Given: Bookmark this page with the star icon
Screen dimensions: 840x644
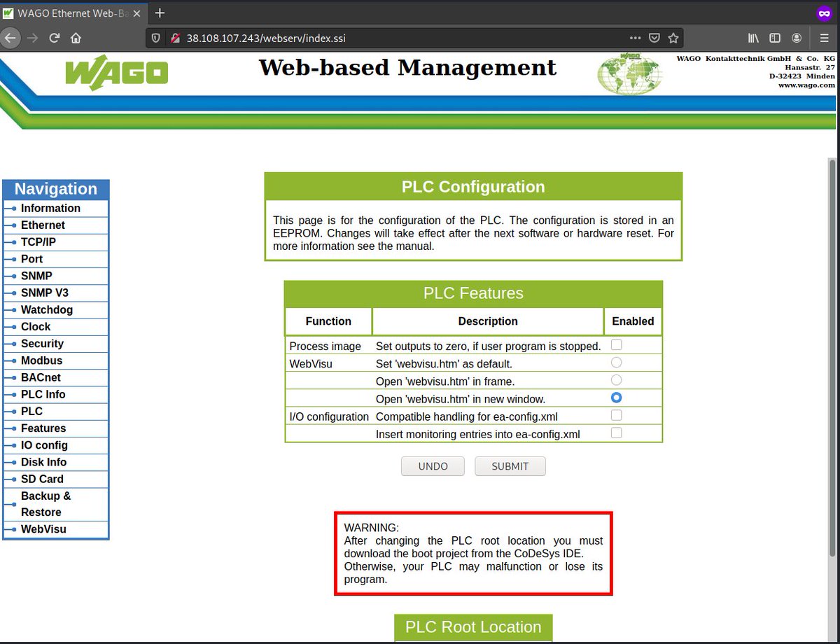Looking at the screenshot, I should (x=673, y=38).
